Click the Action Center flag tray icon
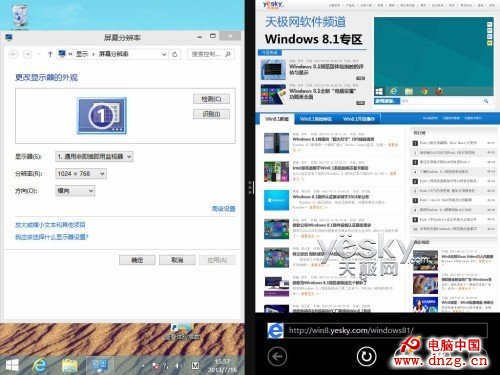 click(155, 366)
